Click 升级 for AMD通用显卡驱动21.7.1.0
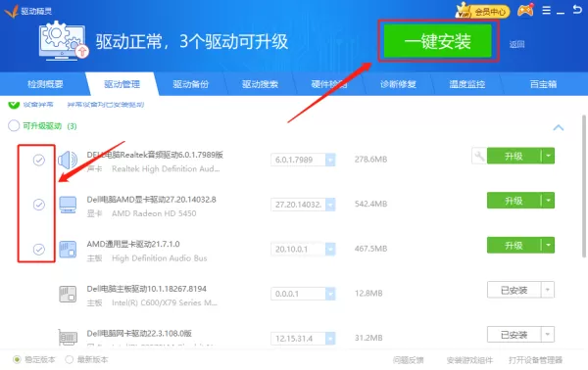Viewport: 588px width, 370px height. pyautogui.click(x=514, y=245)
